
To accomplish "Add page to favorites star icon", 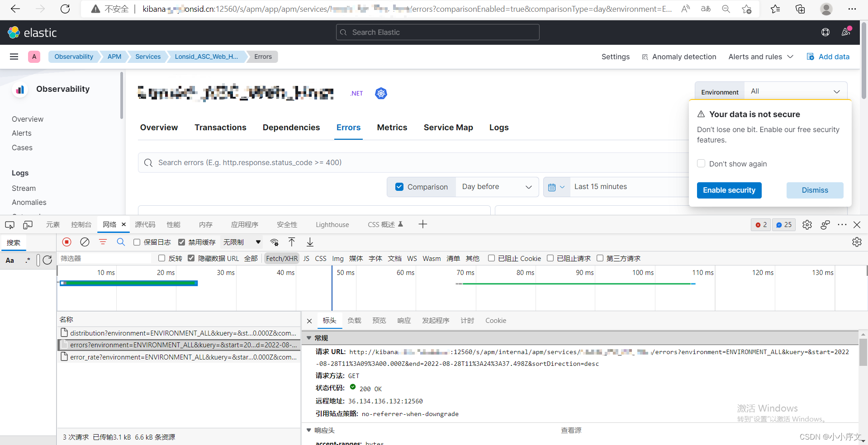I will point(747,9).
